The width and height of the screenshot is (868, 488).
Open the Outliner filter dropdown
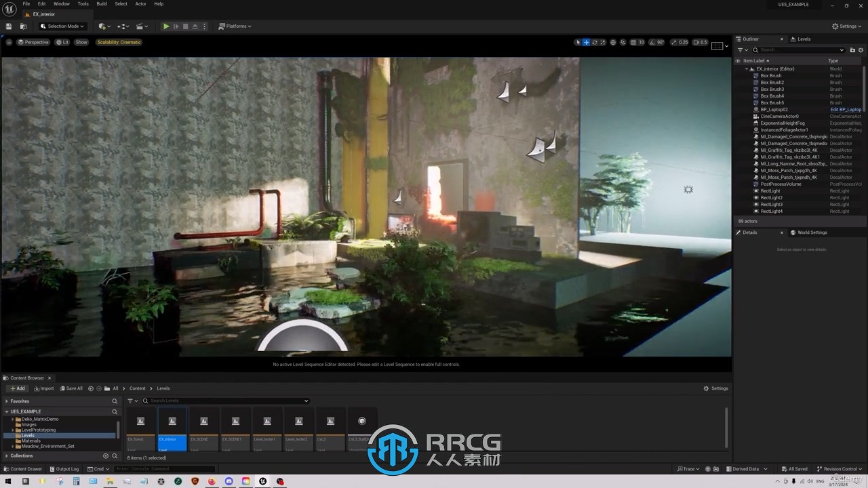point(741,50)
